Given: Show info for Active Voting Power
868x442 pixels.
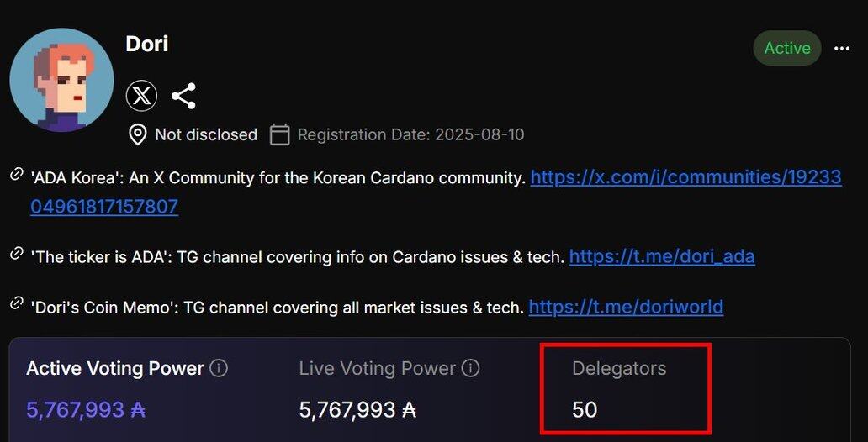Looking at the screenshot, I should pyautogui.click(x=219, y=368).
